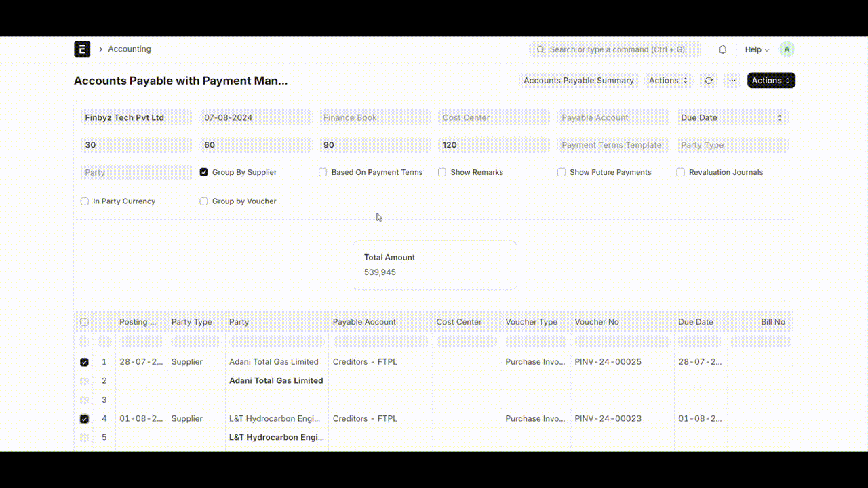Viewport: 868px width, 488px height.
Task: Uncheck Group By Supplier
Action: coord(203,172)
